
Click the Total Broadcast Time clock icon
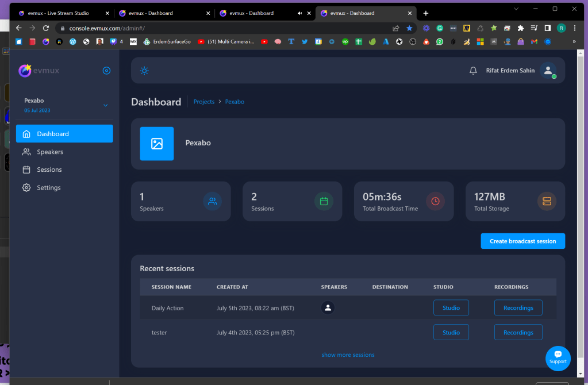435,201
